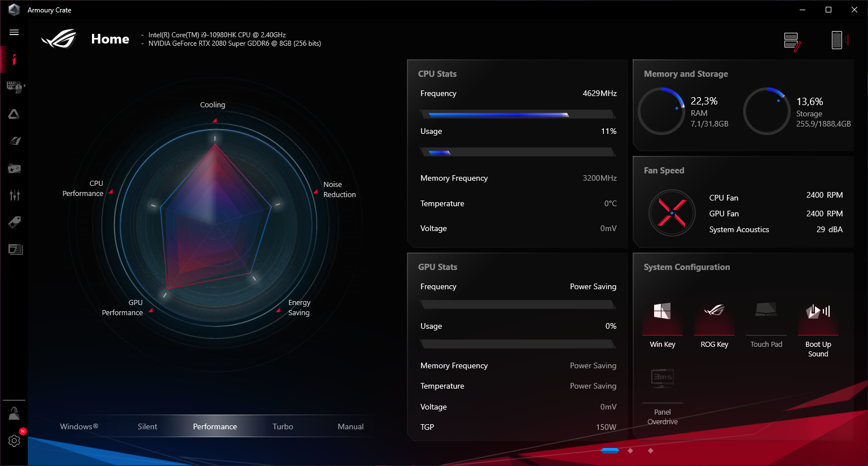Open the Scenario Profiles sliders icon
Screen dimensions: 868x466
point(15,195)
